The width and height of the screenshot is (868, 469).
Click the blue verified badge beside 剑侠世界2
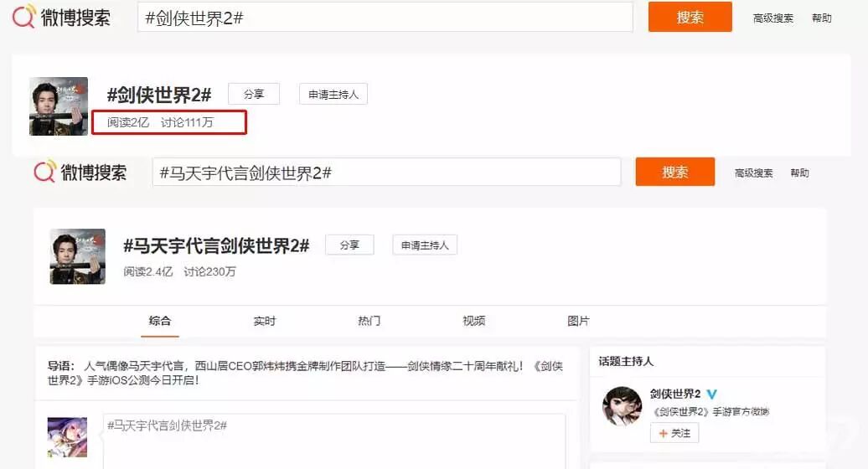712,394
